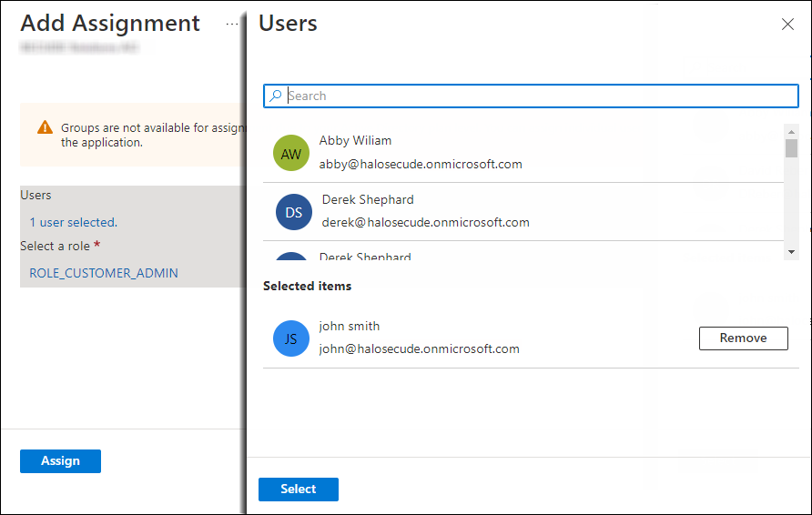
Task: Click the warning triangle icon in the banner
Action: click(45, 128)
